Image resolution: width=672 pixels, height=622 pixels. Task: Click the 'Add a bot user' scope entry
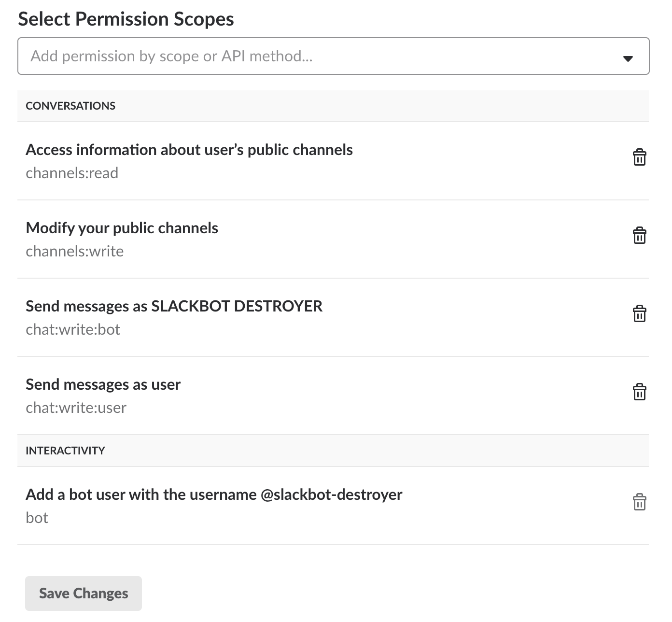tap(214, 495)
